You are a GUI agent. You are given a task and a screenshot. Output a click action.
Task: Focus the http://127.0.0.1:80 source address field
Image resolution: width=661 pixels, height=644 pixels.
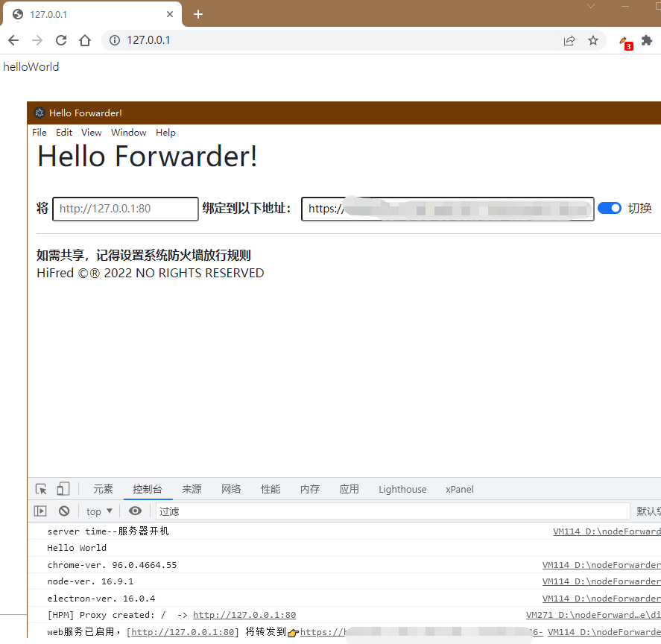coord(125,209)
